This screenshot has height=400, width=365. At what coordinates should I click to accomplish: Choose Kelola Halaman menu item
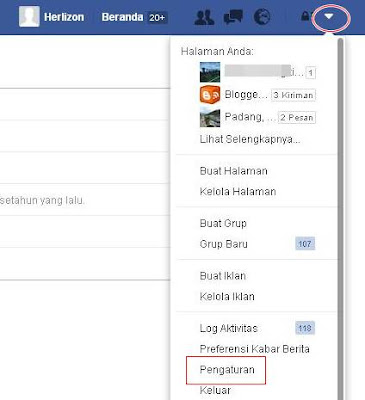pos(238,192)
